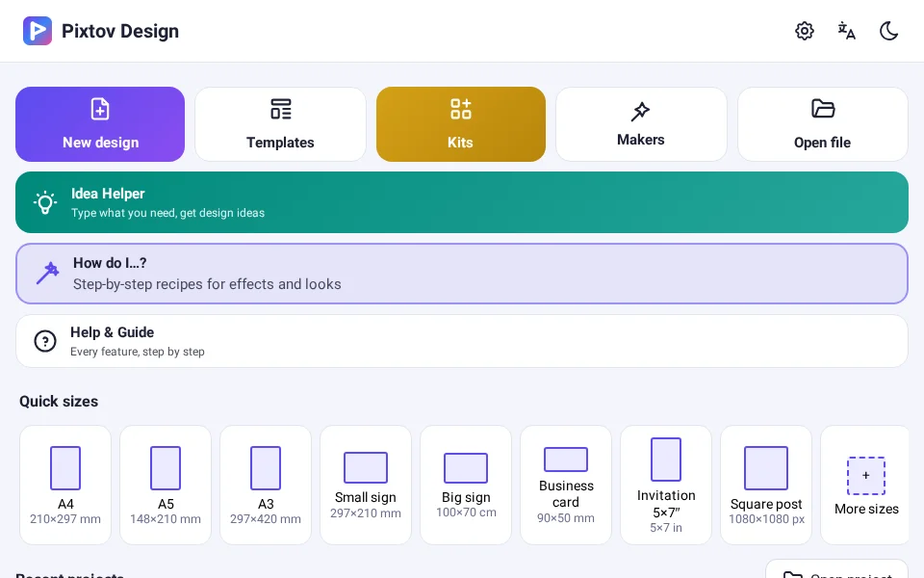
Task: Pick the Business card size
Action: point(566,485)
